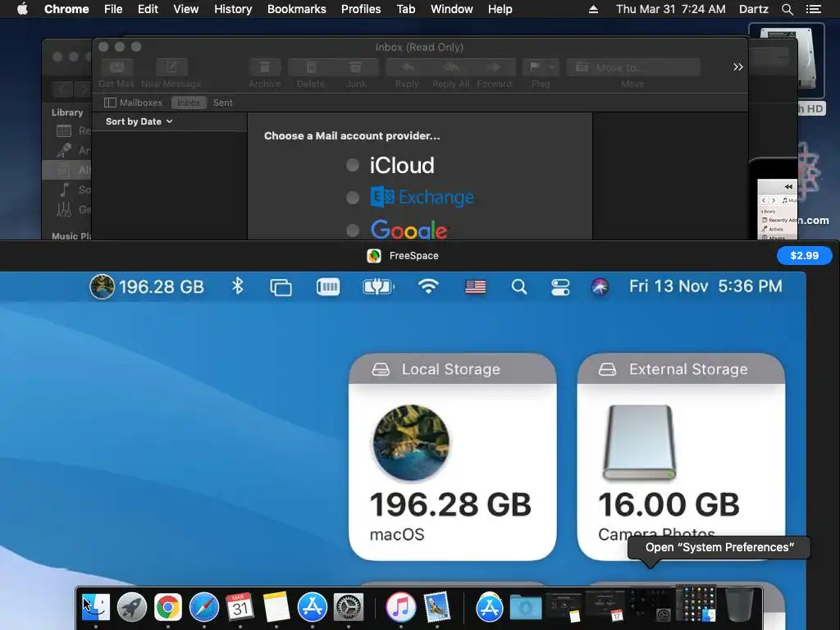
Task: Open the Help menu
Action: (x=500, y=9)
